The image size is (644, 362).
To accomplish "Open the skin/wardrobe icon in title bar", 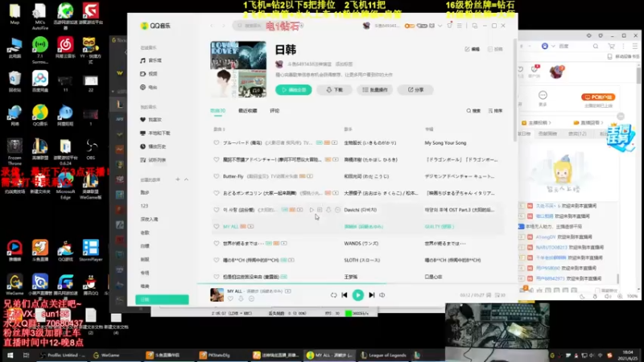I will [x=449, y=26].
